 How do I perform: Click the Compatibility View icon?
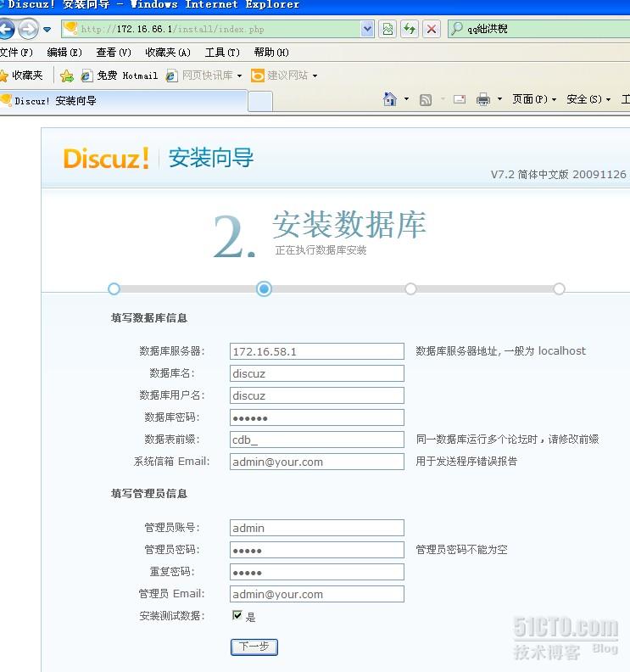click(387, 29)
